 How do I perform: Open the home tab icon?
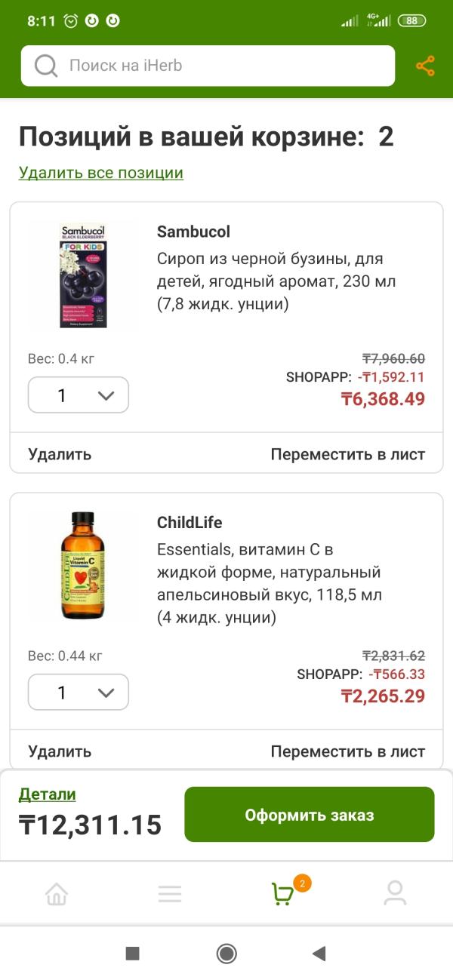click(57, 894)
